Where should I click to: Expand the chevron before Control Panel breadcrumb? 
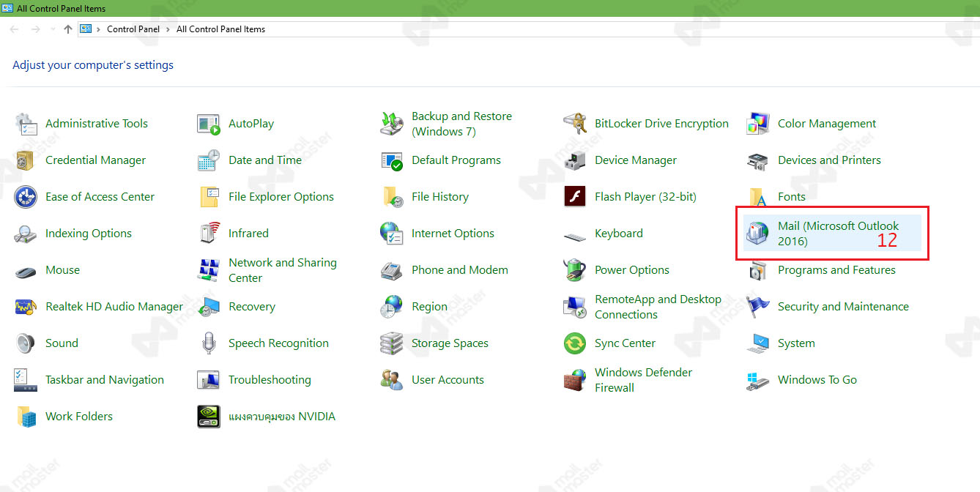99,29
